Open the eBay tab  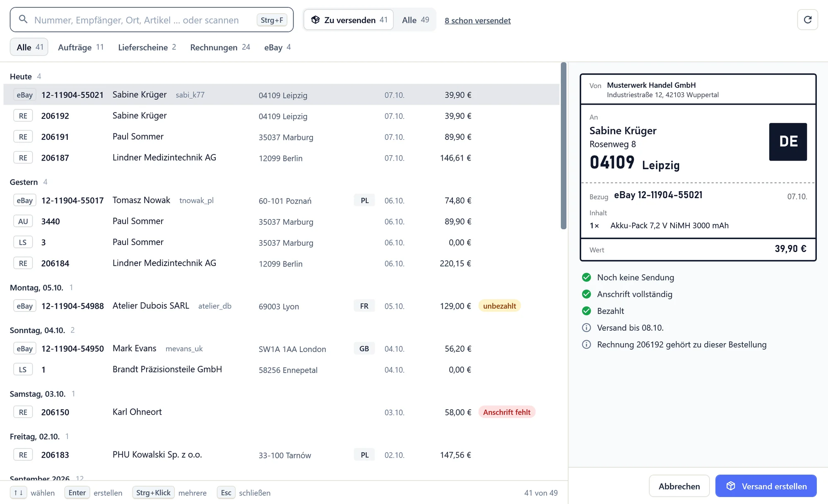[x=277, y=47]
